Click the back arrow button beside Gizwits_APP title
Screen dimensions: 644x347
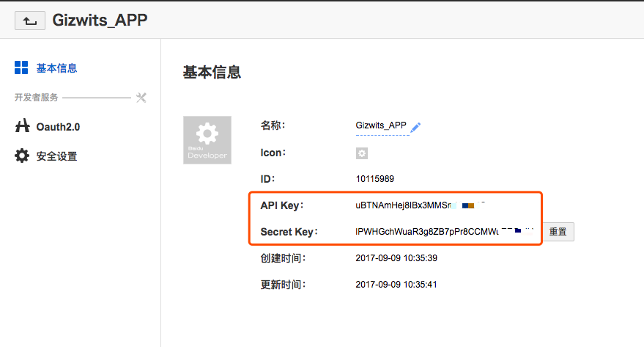click(x=30, y=21)
